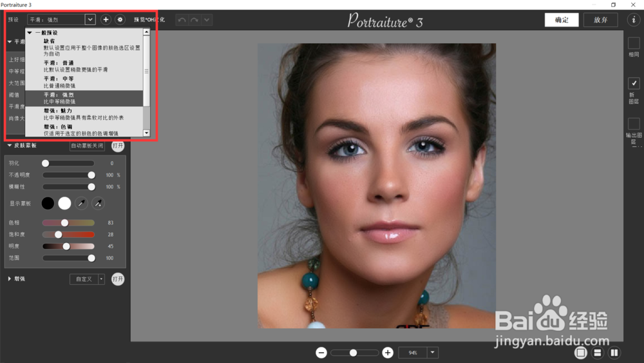Check the 输出图层 checkbox
This screenshot has height=363, width=644.
click(634, 123)
